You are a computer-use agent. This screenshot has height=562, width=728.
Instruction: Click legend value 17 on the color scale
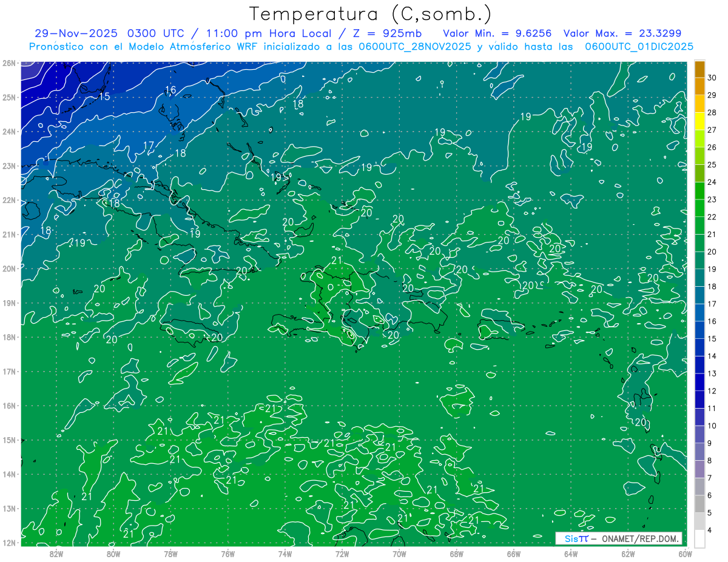pyautogui.click(x=712, y=304)
